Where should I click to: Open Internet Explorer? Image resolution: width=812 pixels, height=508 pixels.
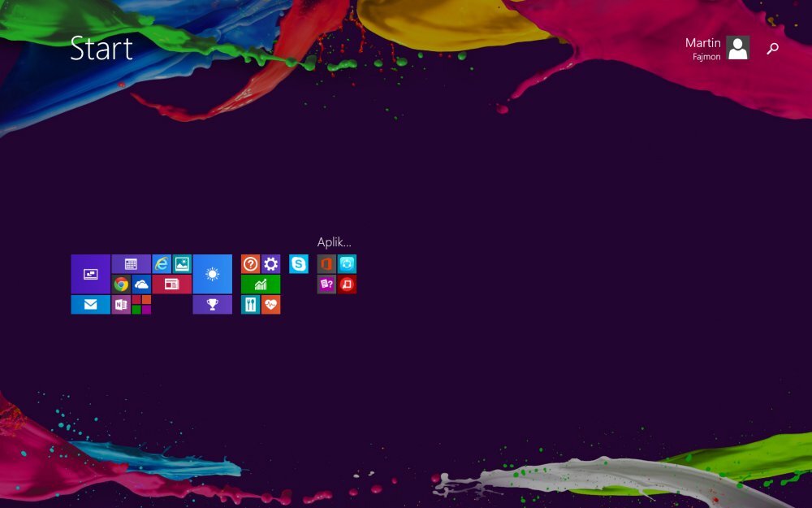tap(161, 263)
